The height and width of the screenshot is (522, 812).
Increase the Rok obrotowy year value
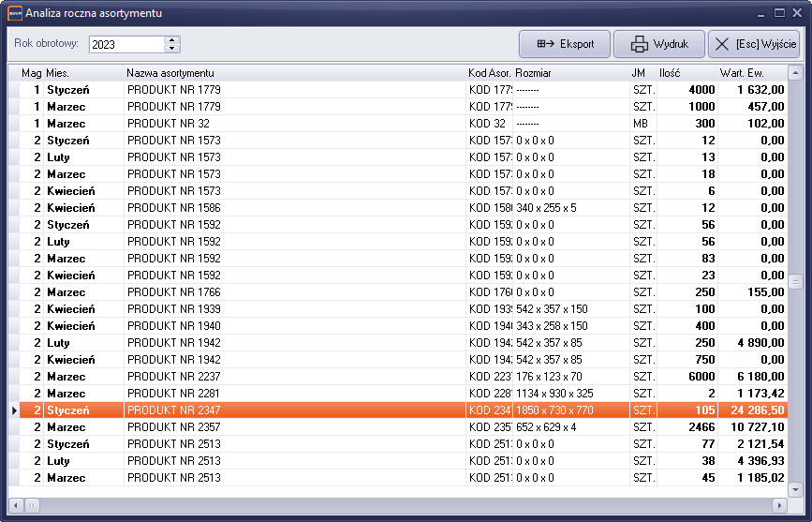[x=171, y=39]
